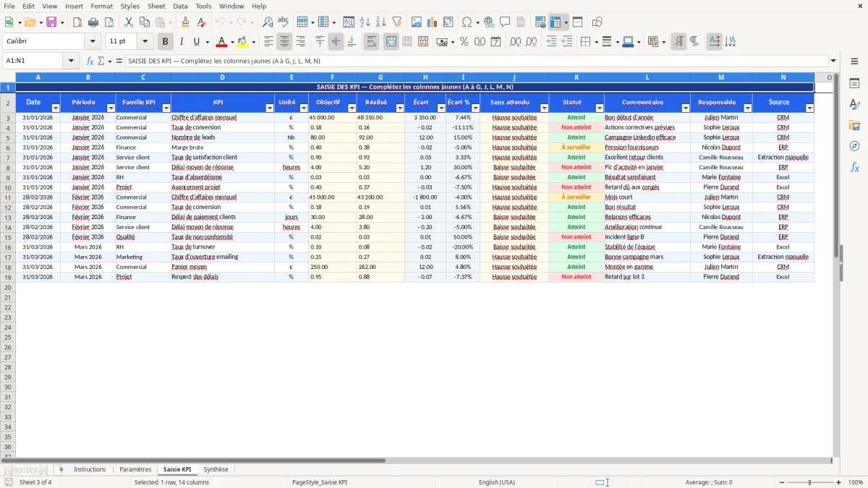Click Export as PDF icon
868x488 pixels.
pyautogui.click(x=77, y=22)
